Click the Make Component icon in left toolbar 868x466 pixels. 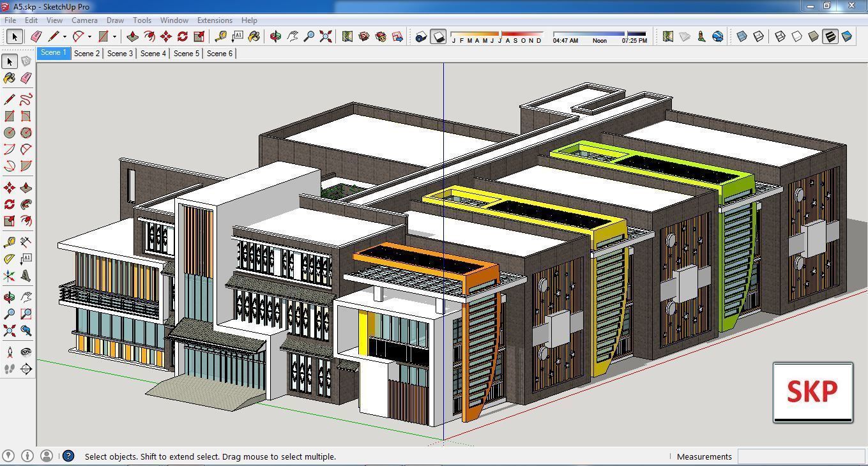click(x=26, y=61)
